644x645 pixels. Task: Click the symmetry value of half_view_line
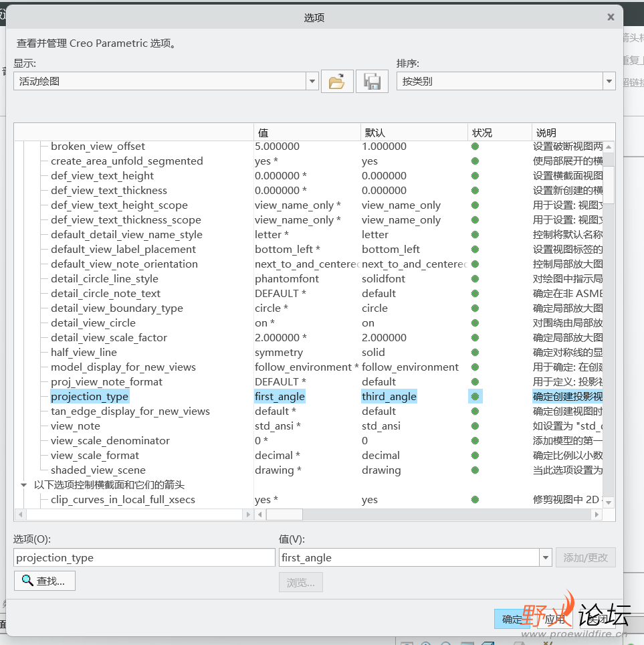click(x=279, y=353)
